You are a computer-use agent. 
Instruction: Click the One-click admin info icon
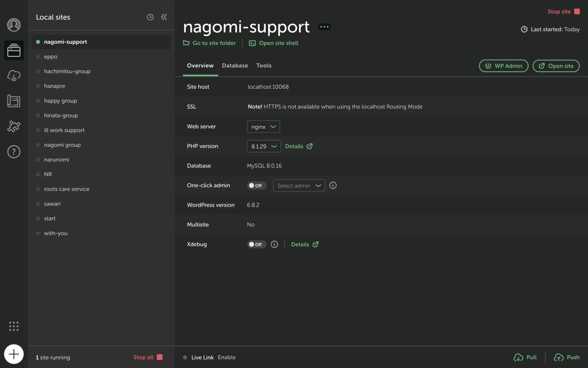pyautogui.click(x=333, y=185)
